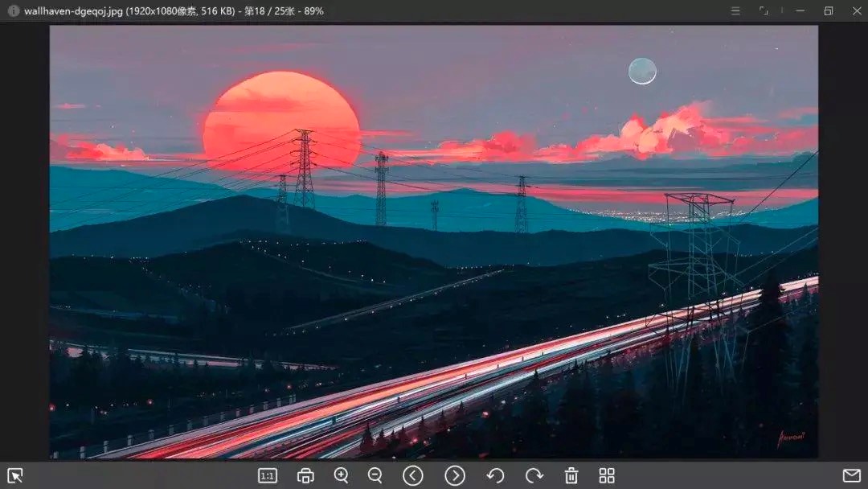Rotate image clockwise

[534, 475]
